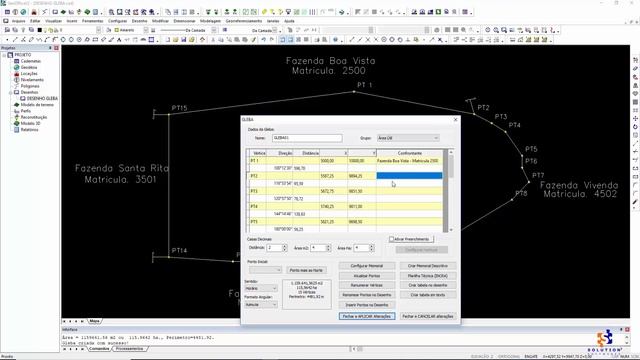Select the Rectangle drawing tool
The height and width of the screenshot is (360, 640).
[95, 40]
